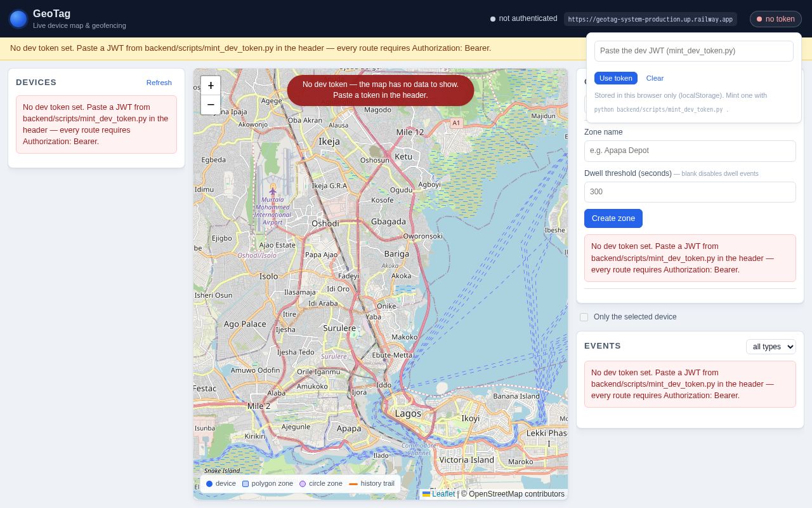Viewport: 812px width, 508px height.
Task: Click the blue device legend dot
Action: click(x=209, y=484)
